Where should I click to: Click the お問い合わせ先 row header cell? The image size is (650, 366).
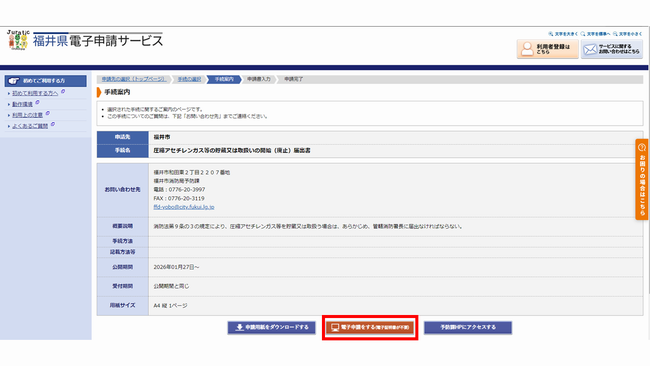123,189
